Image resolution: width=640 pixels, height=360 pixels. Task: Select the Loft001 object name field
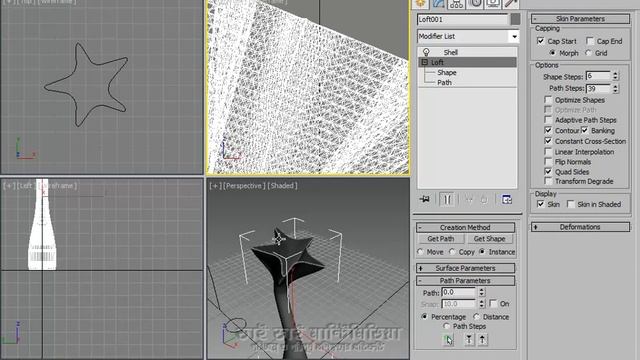pyautogui.click(x=462, y=19)
